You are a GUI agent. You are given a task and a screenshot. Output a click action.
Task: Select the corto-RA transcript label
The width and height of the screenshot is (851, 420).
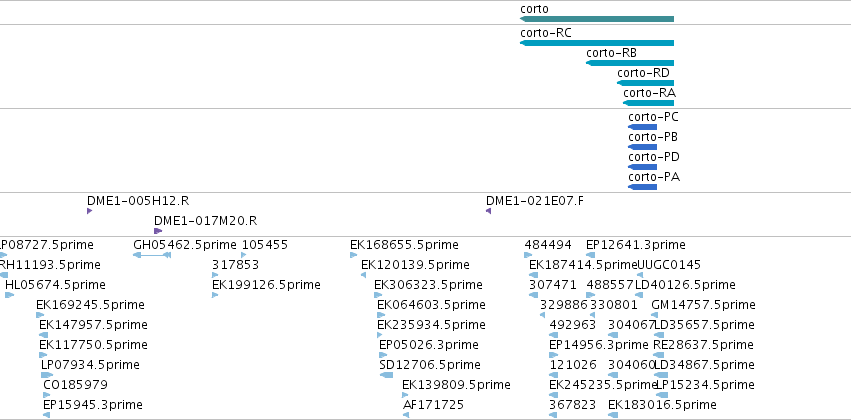649,93
